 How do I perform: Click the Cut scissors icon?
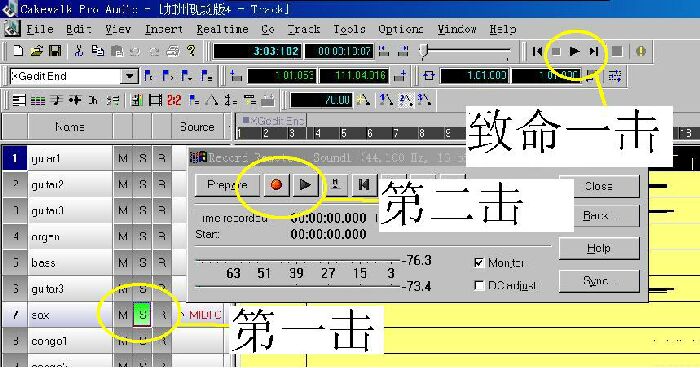pos(79,51)
